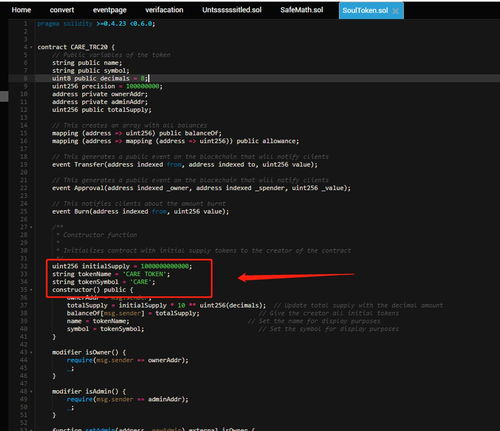Select the SoulToken.sol tab label

coord(365,11)
